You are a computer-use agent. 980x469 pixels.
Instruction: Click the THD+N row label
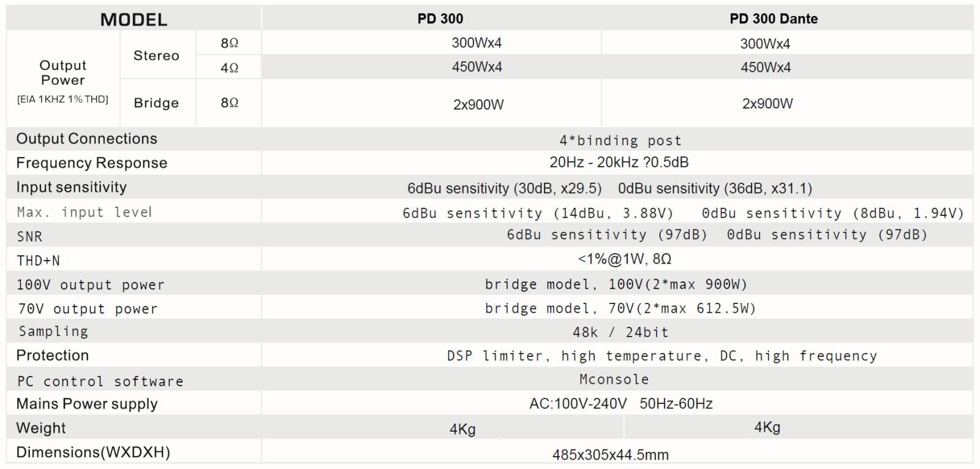pyautogui.click(x=38, y=261)
